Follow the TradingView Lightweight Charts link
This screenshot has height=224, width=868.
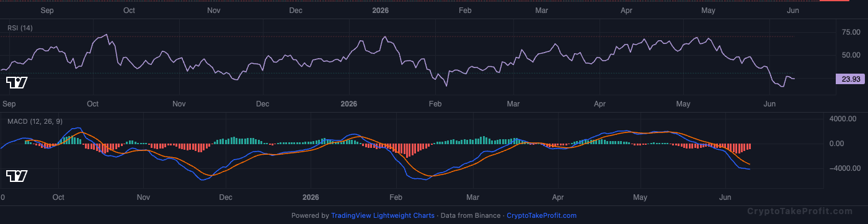[x=383, y=215]
